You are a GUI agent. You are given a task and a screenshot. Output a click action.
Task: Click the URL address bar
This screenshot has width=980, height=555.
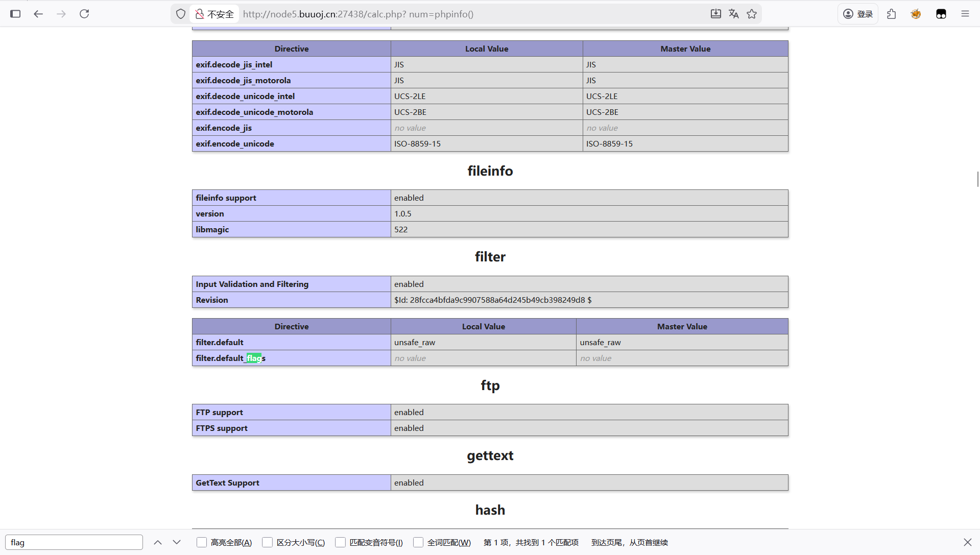[460, 14]
